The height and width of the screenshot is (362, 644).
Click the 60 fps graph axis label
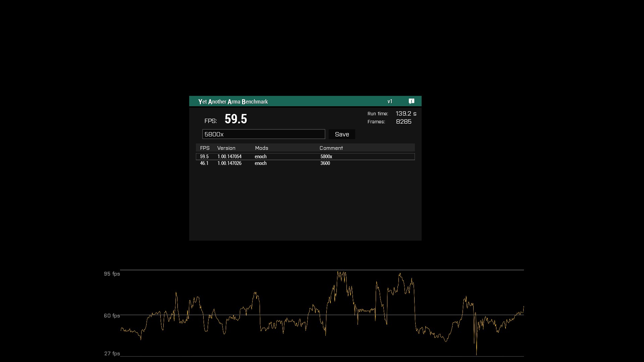click(x=112, y=316)
